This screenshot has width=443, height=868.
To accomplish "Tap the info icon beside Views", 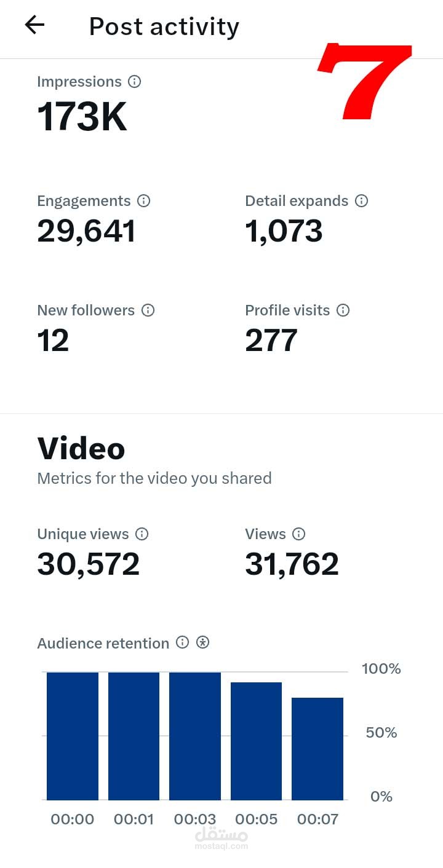I will 299,534.
